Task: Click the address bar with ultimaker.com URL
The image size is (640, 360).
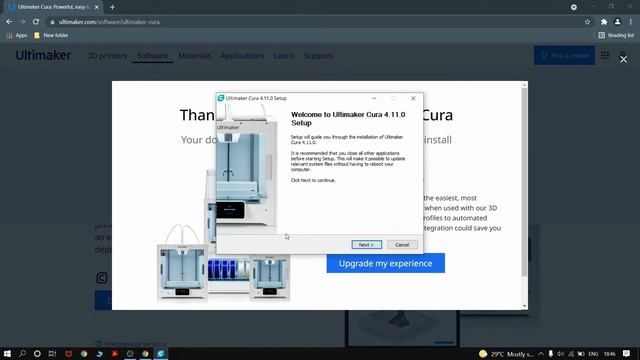Action: click(x=314, y=22)
